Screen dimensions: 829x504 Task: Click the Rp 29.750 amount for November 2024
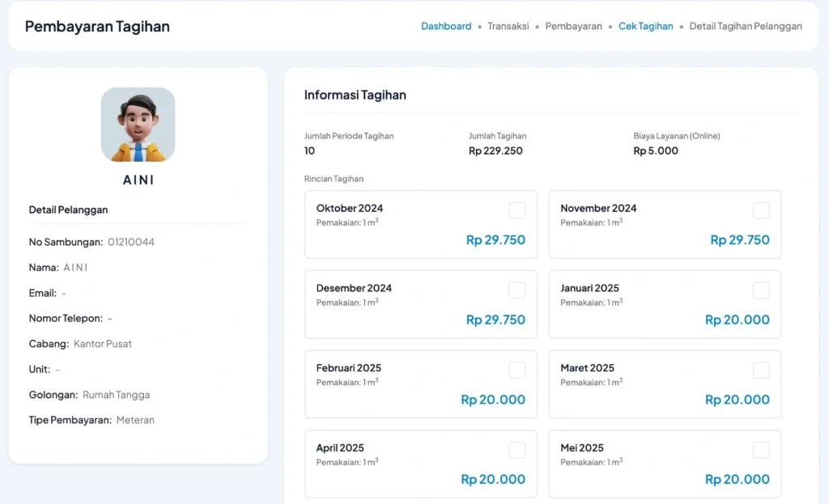click(x=740, y=240)
